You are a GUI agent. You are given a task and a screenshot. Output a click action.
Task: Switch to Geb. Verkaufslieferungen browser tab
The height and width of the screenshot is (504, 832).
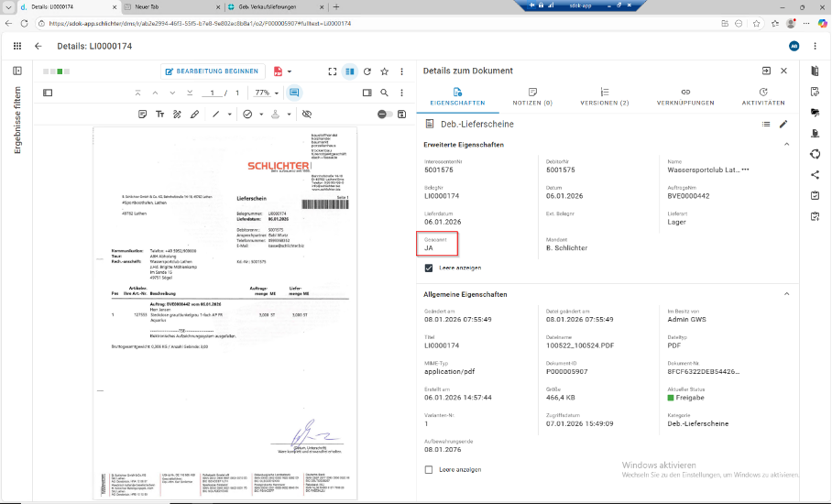click(x=276, y=7)
